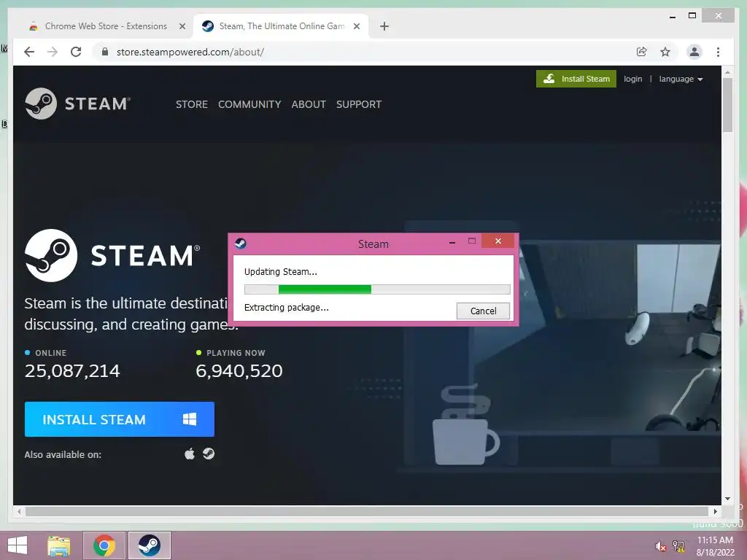
Task: Minimize the Steam updater dialog
Action: pyautogui.click(x=452, y=242)
